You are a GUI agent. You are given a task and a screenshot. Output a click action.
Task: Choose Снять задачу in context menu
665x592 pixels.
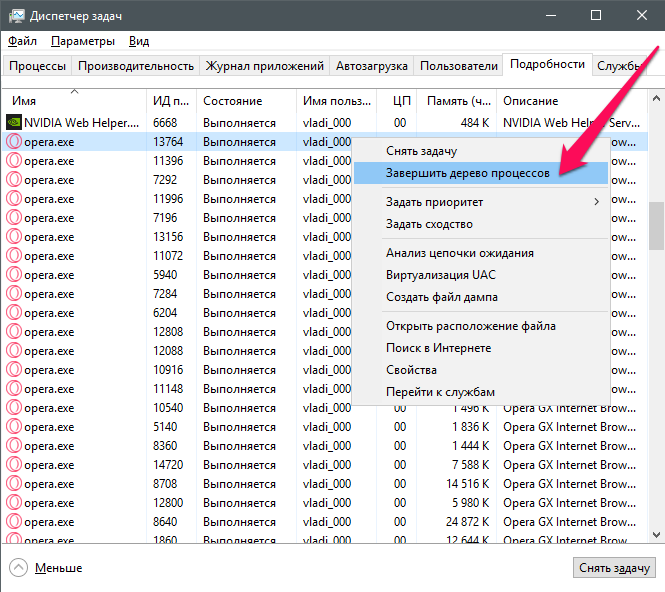(481, 151)
